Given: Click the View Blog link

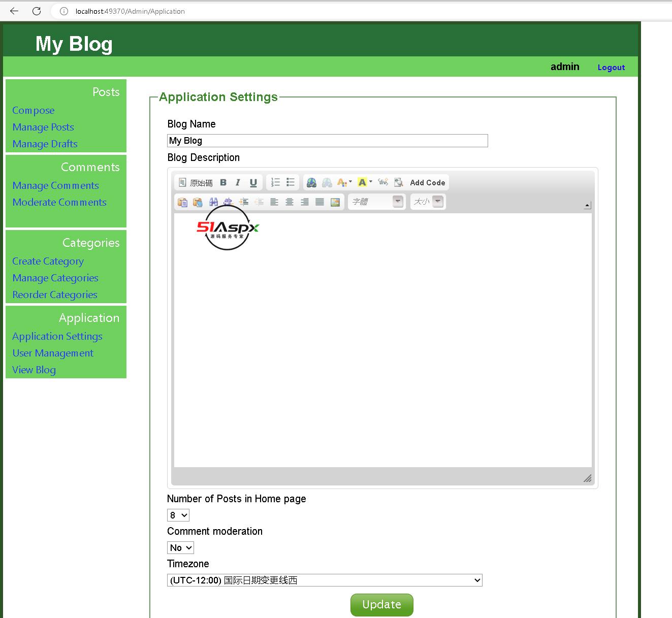Looking at the screenshot, I should (34, 370).
